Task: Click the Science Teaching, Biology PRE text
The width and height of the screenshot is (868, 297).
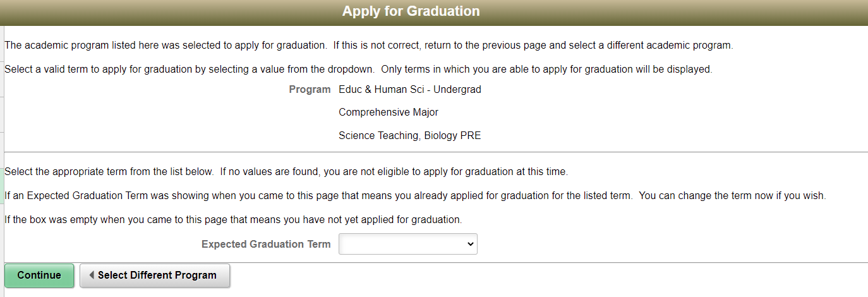Action: coord(409,135)
